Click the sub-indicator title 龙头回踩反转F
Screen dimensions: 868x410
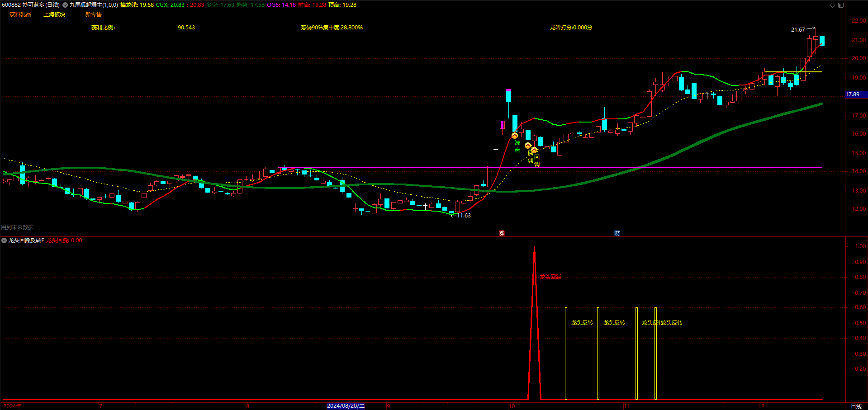[26, 240]
